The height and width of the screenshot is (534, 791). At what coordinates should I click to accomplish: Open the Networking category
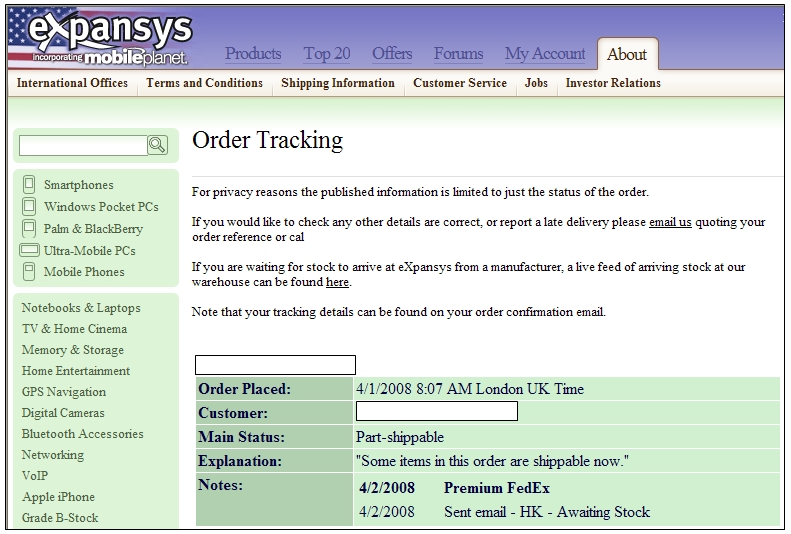click(53, 455)
